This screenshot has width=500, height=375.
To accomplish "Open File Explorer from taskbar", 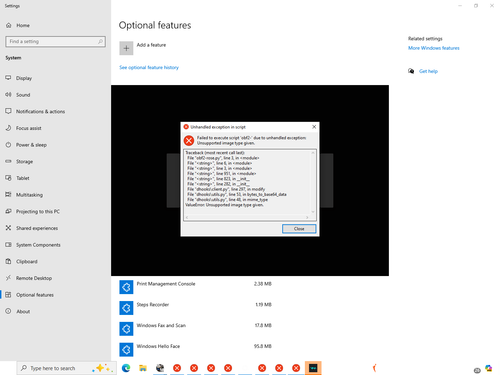I will pyautogui.click(x=143, y=368).
